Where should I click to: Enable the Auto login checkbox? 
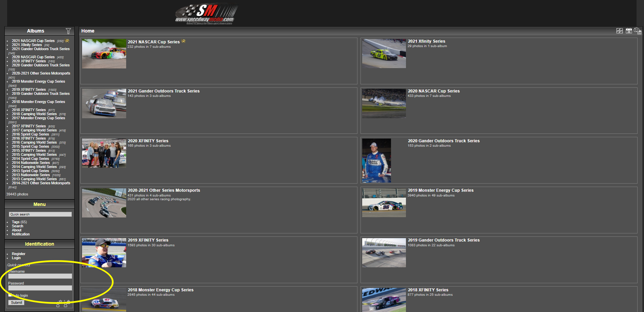click(10, 295)
